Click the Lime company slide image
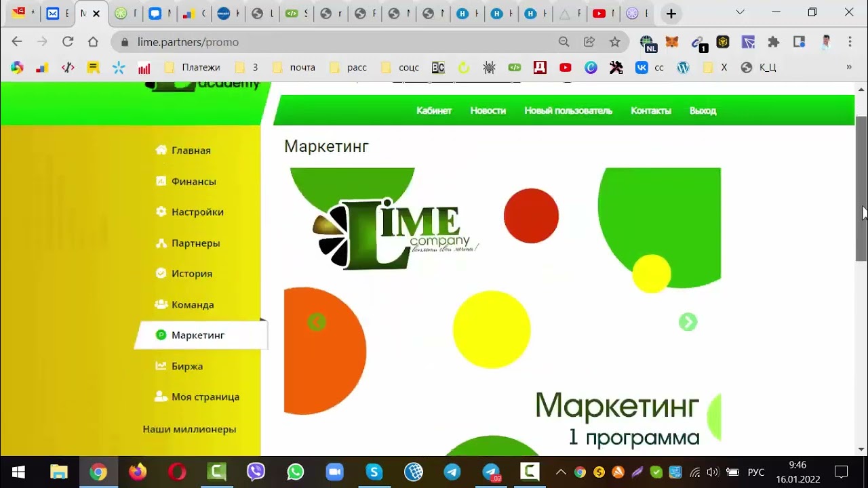Screen dimensions: 868x488 [x=502, y=312]
